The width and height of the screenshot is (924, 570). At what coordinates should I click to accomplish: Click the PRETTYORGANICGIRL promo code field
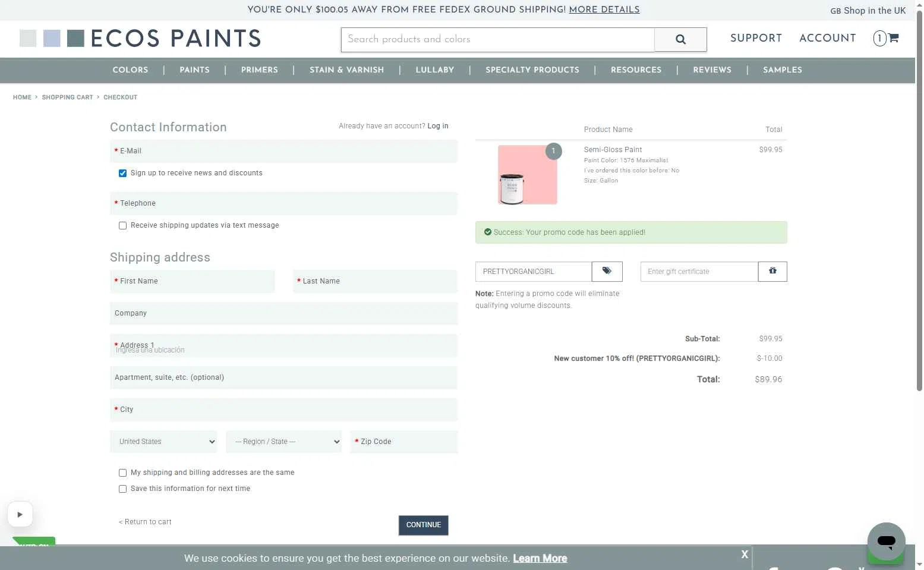534,271
